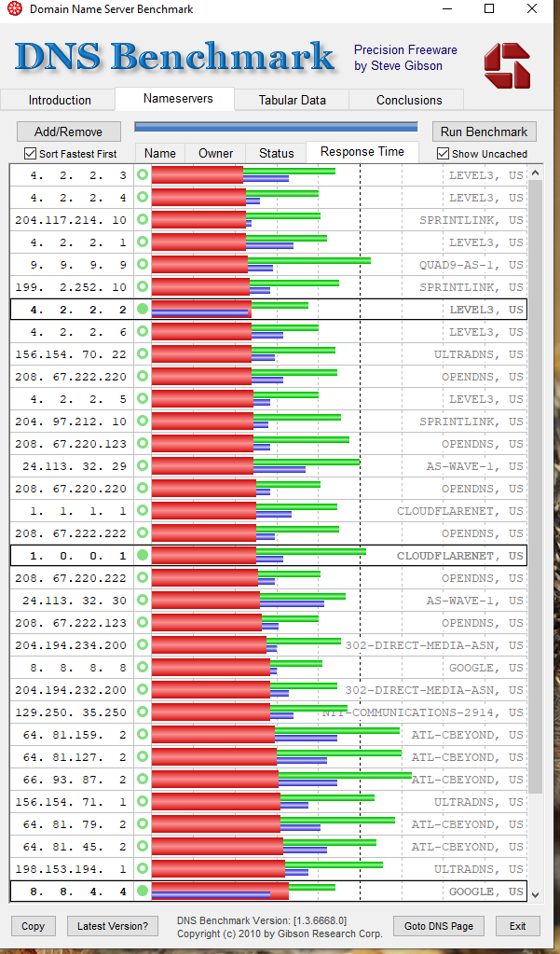The width and height of the screenshot is (560, 954).
Task: Click the benchmark progress bar
Action: tap(276, 127)
